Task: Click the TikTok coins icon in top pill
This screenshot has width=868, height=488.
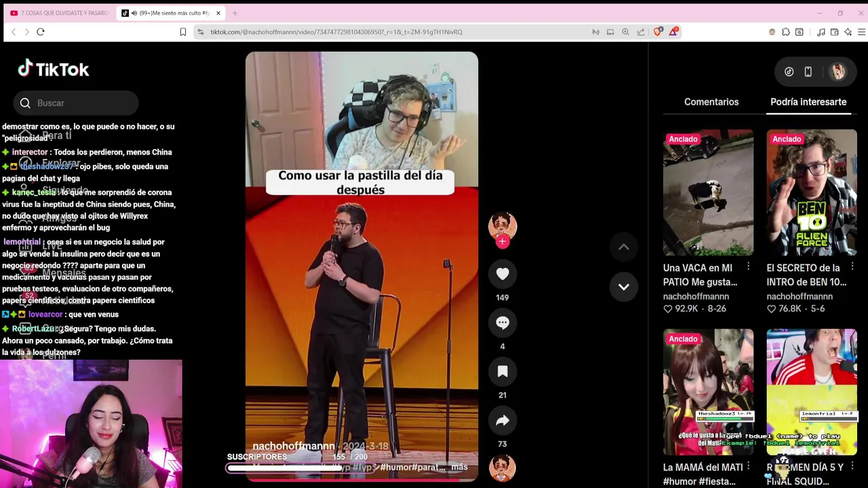Action: (x=789, y=72)
